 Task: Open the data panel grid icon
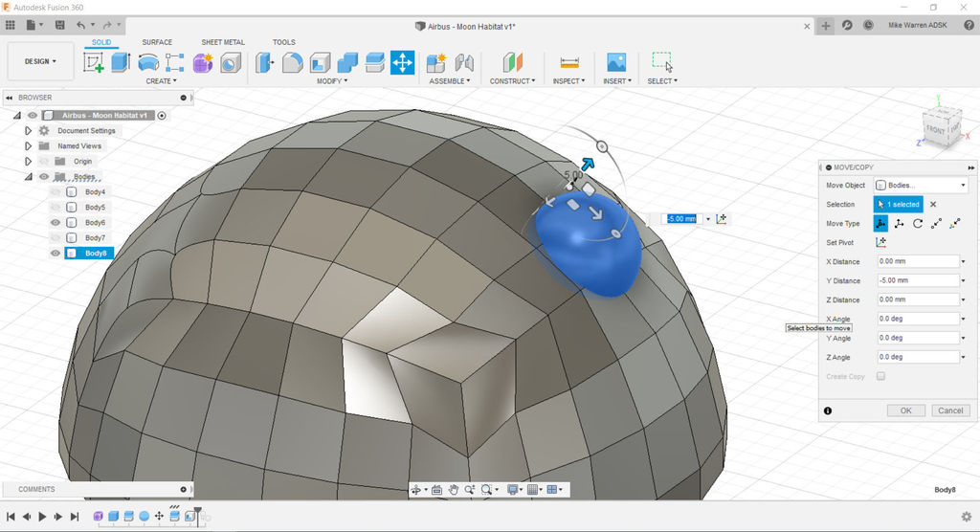click(10, 25)
